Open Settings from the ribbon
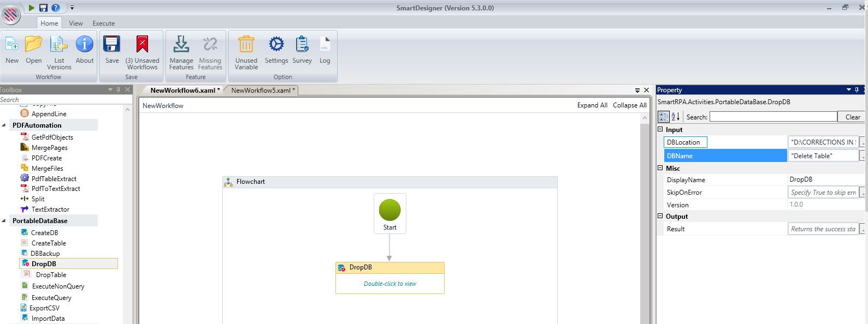Image resolution: width=868 pixels, height=324 pixels. (276, 45)
